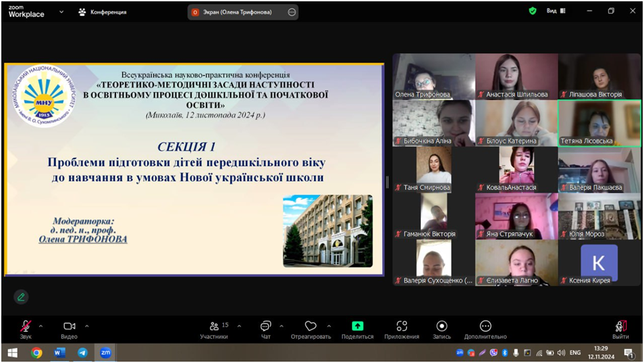Expand video options arrow beside Видео
Screen dimensions: 644x363
[86, 326]
